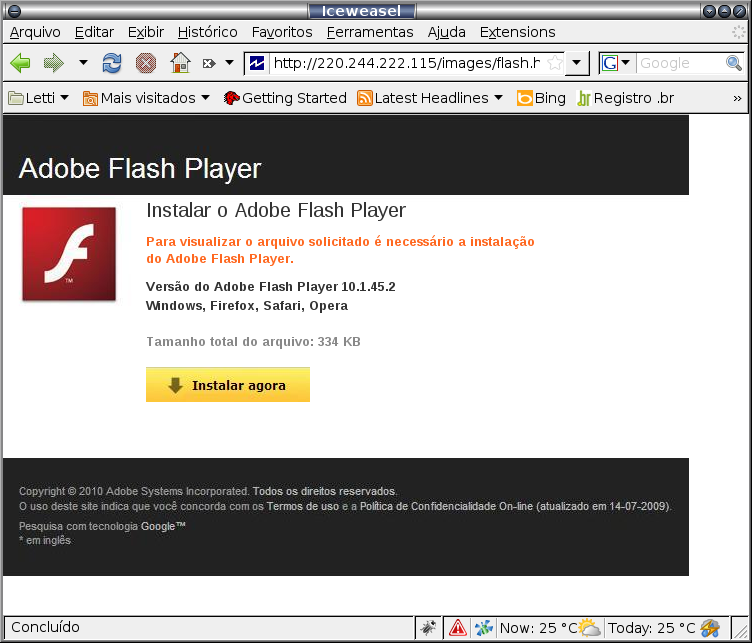Click the search magnifier icon
This screenshot has height=643, width=752.
coord(734,63)
